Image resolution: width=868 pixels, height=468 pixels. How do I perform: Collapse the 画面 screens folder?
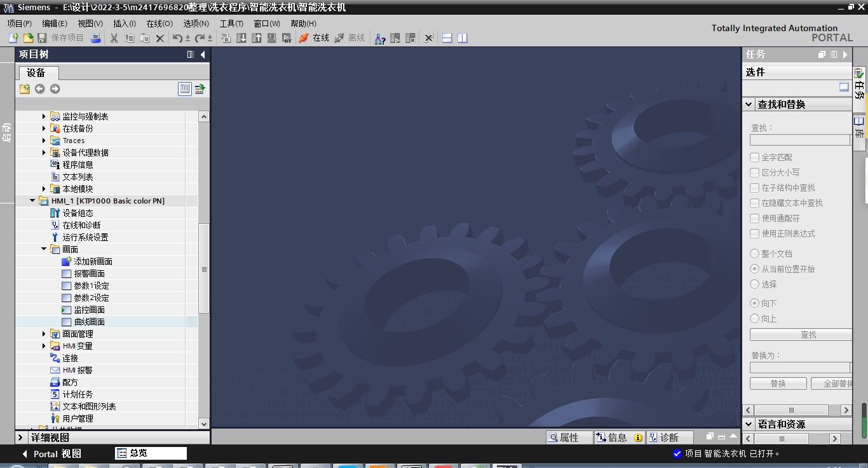click(44, 249)
